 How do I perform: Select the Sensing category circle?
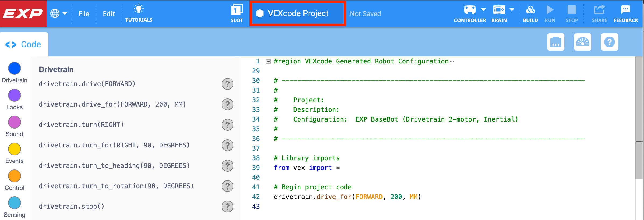15,203
